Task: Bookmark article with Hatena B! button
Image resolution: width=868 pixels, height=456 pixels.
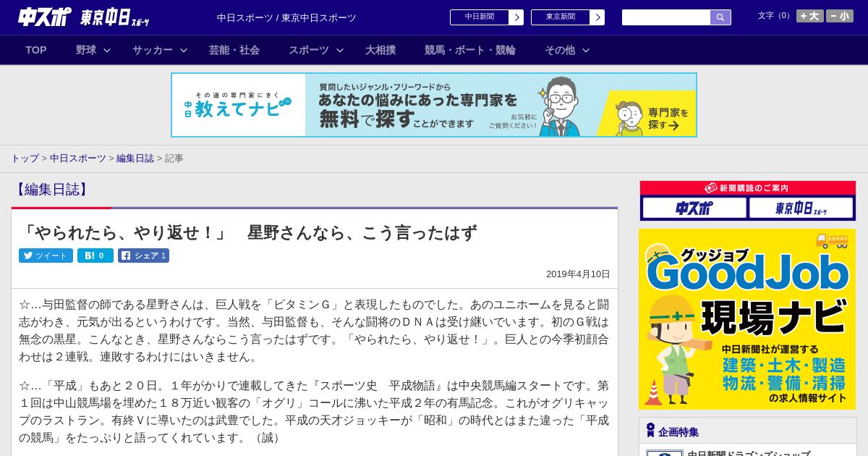Action: pyautogui.click(x=95, y=256)
